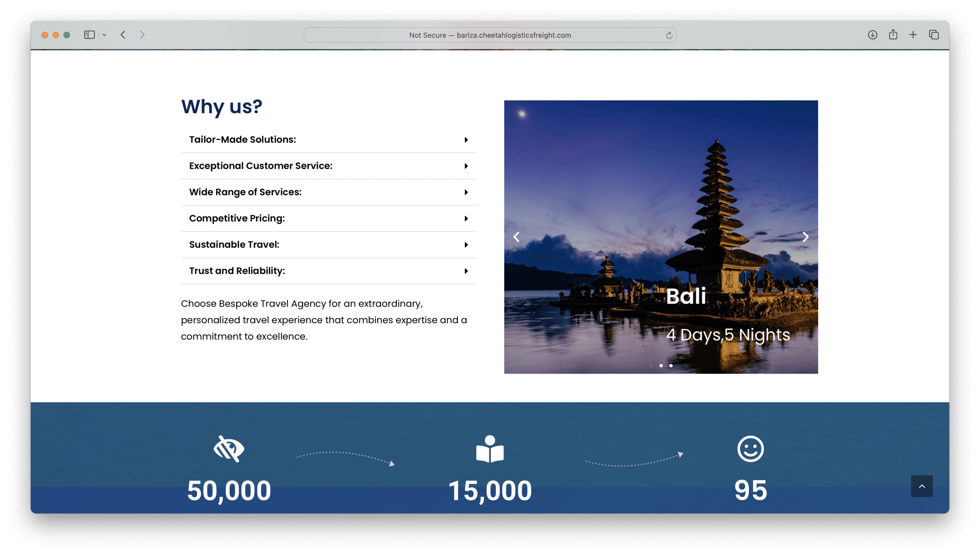Click the scroll-to-top arrow button
This screenshot has width=980, height=554.
click(x=921, y=486)
